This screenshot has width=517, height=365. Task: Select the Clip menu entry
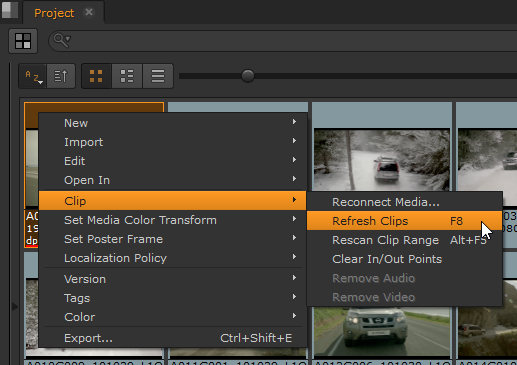pos(173,201)
